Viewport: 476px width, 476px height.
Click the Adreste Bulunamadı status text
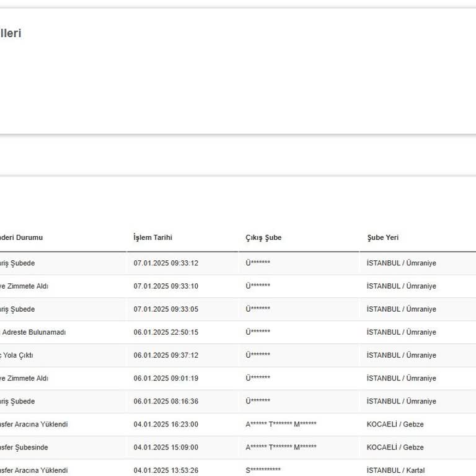pyautogui.click(x=33, y=332)
